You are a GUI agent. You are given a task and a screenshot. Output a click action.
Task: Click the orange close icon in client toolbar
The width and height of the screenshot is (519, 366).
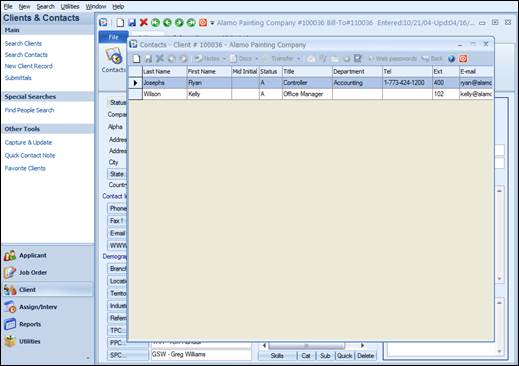click(x=203, y=22)
